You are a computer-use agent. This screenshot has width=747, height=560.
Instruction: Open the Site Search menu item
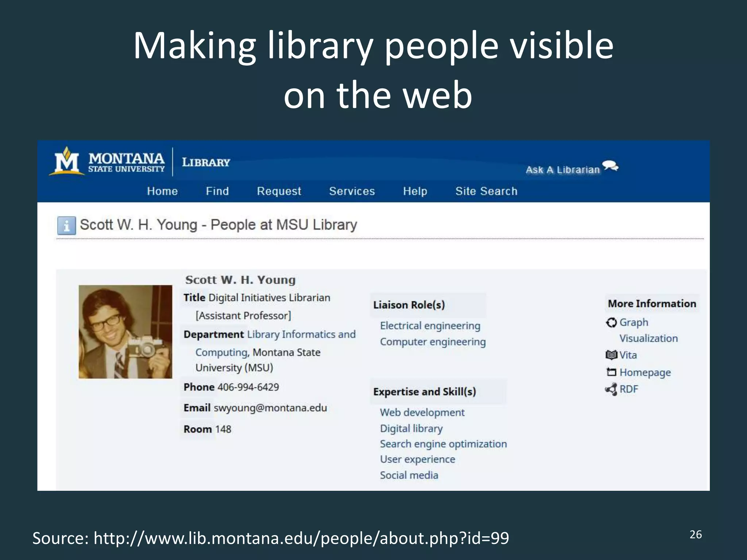[x=486, y=191]
